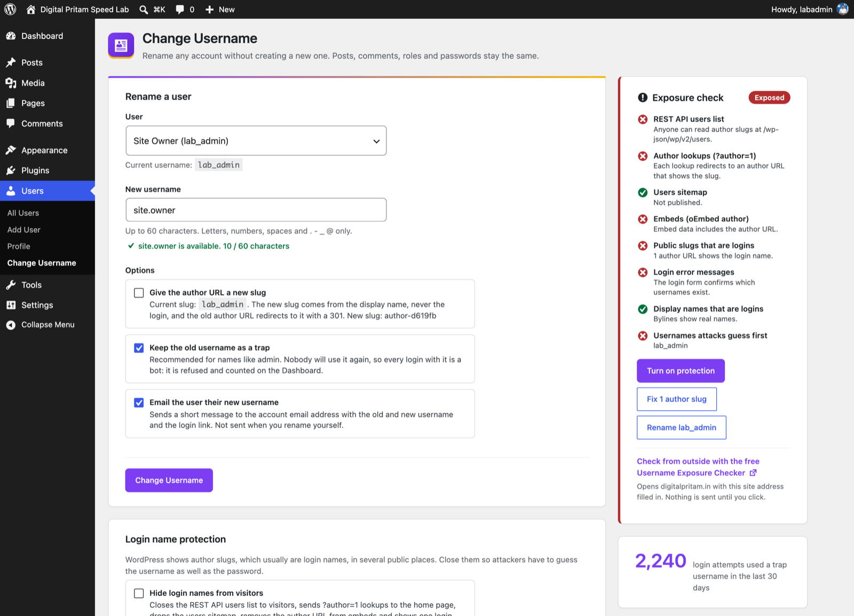Screen dimensions: 854x616
Task: Select the Users menu item
Action: pos(48,191)
